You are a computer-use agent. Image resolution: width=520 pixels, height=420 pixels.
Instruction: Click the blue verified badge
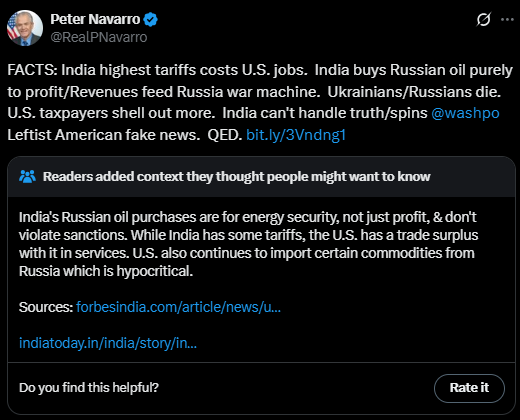click(x=150, y=19)
